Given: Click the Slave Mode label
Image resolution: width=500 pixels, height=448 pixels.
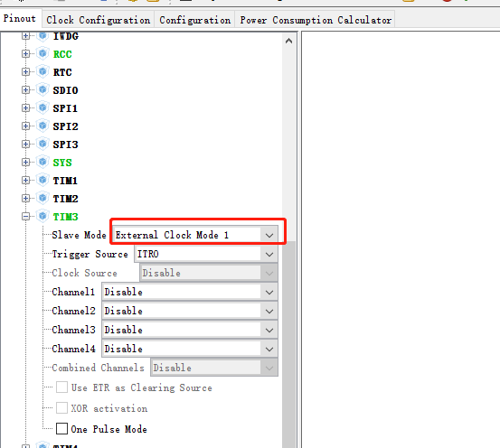Looking at the screenshot, I should (79, 235).
